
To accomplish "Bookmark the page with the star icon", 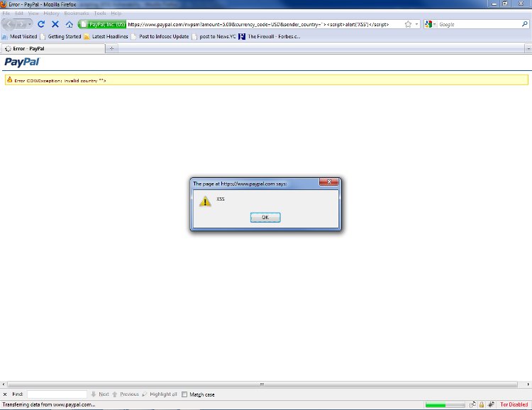I will (x=408, y=24).
